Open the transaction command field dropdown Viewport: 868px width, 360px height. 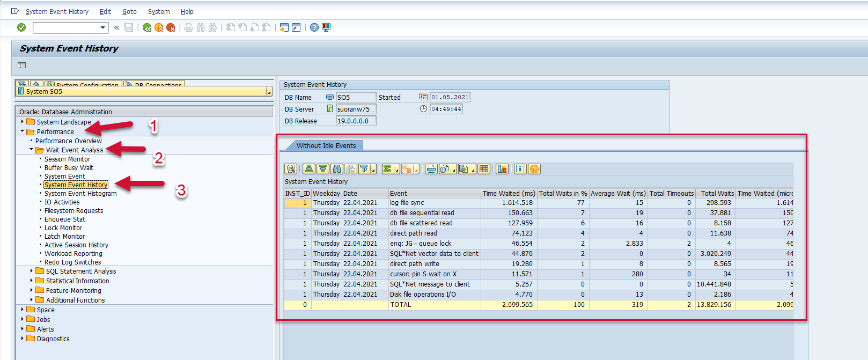(103, 27)
